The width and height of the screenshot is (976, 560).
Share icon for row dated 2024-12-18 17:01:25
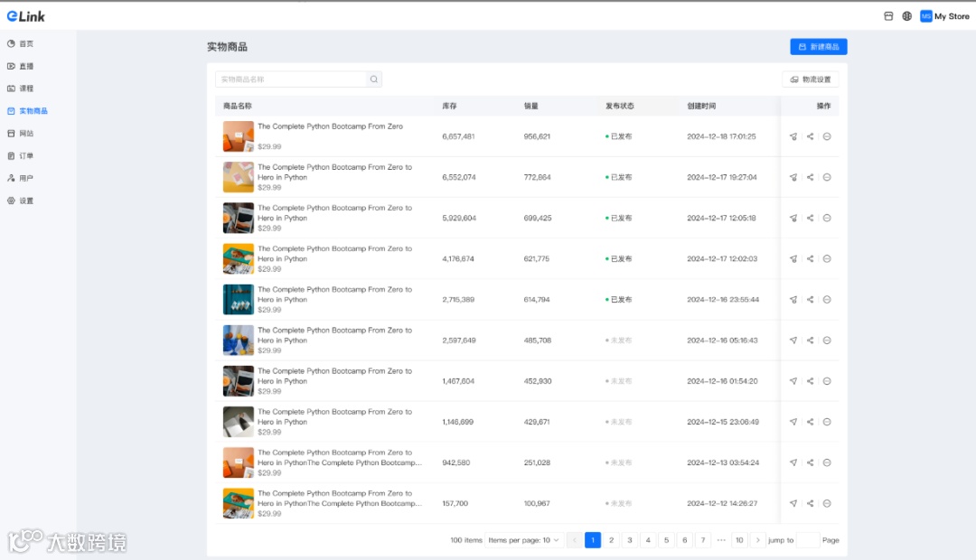click(810, 136)
